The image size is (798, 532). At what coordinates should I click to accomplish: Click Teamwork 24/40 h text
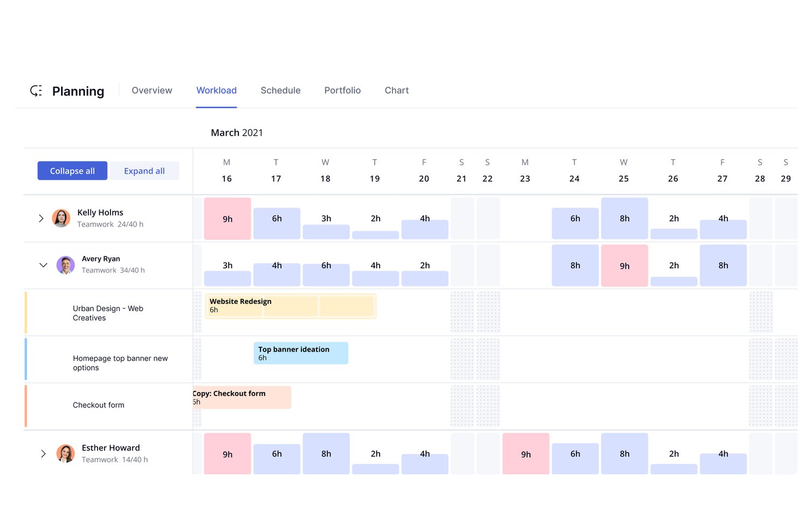coord(111,224)
